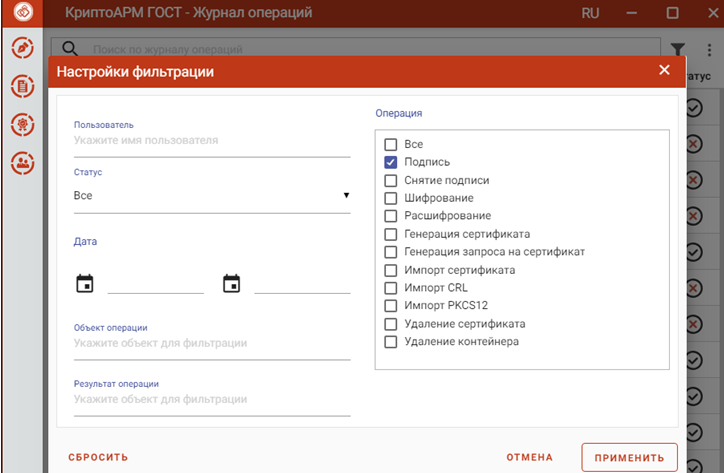Check the Импорт CRL checkbox

point(391,288)
